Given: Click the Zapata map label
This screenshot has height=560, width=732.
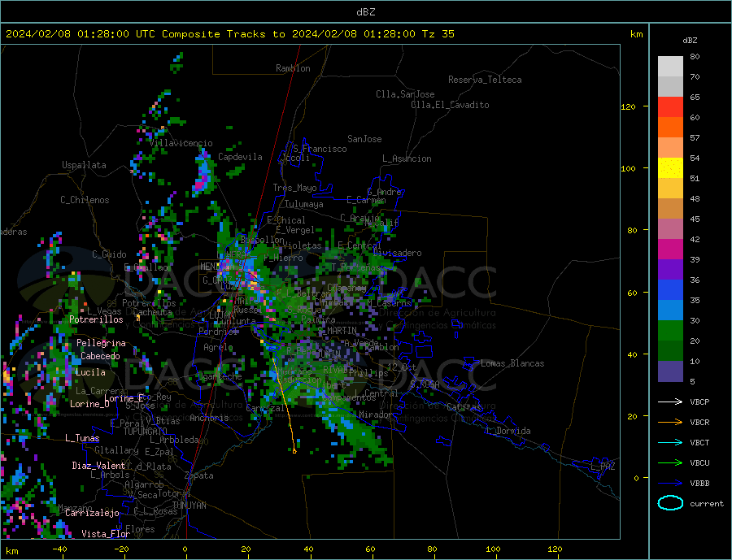Looking at the screenshot, I should click(199, 475).
